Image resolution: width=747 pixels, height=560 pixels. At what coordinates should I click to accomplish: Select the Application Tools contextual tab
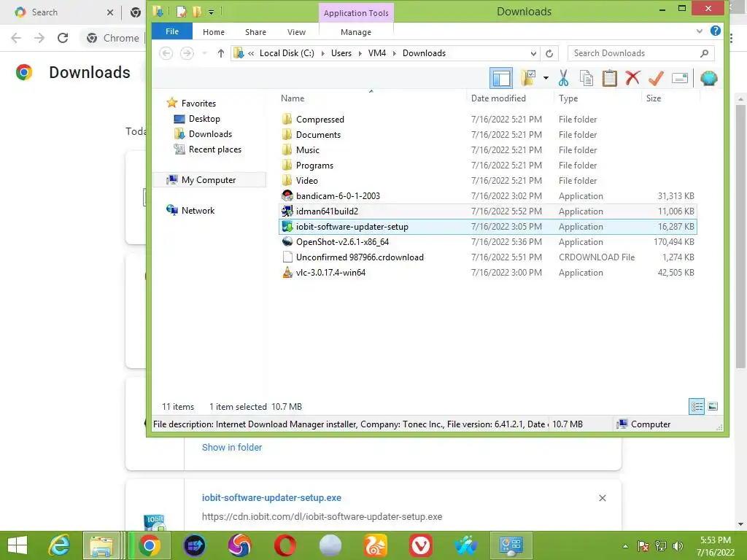point(356,13)
